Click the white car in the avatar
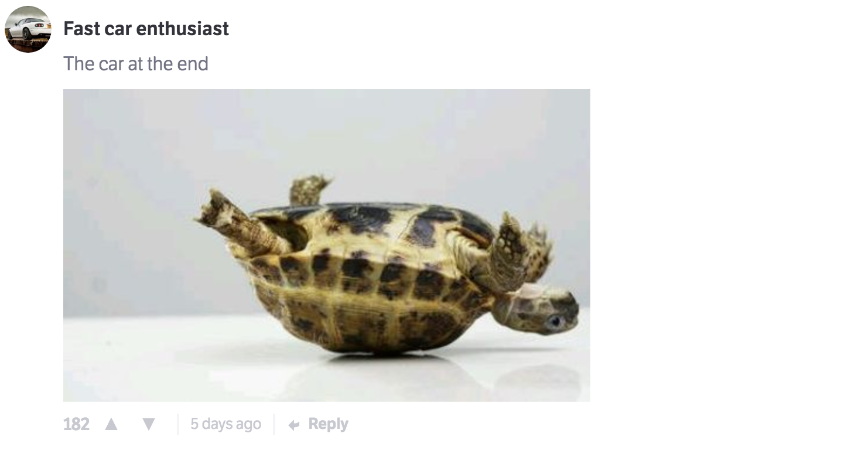Screen dimensions: 868x450 pyautogui.click(x=26, y=29)
